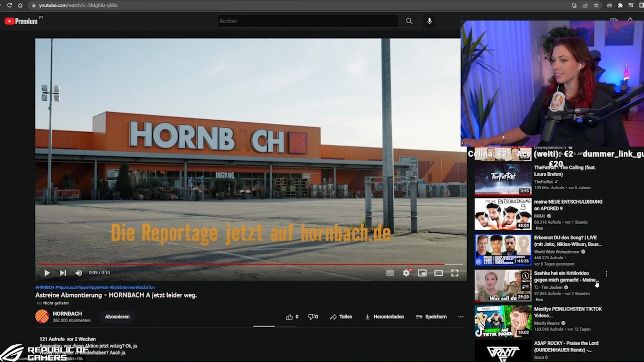Screen dimensions: 644x362
Task: Open the HORNBACH channel name link
Action: click(67, 314)
